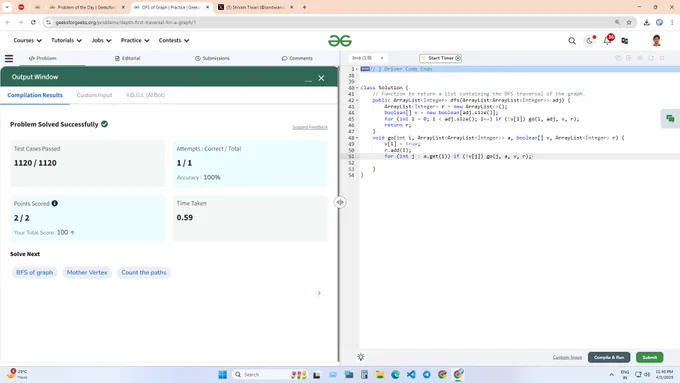Toggle dark mode moon icon

589,41
